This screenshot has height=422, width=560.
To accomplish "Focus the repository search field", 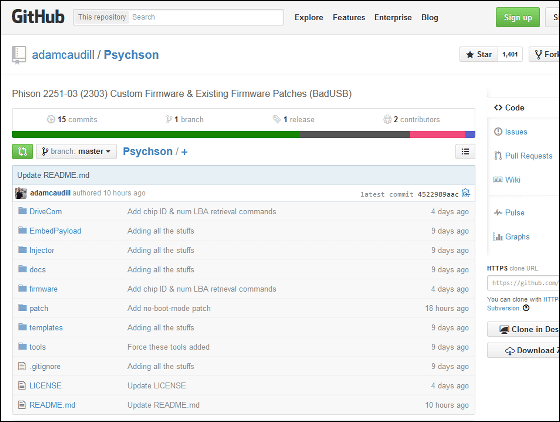I will pyautogui.click(x=206, y=17).
